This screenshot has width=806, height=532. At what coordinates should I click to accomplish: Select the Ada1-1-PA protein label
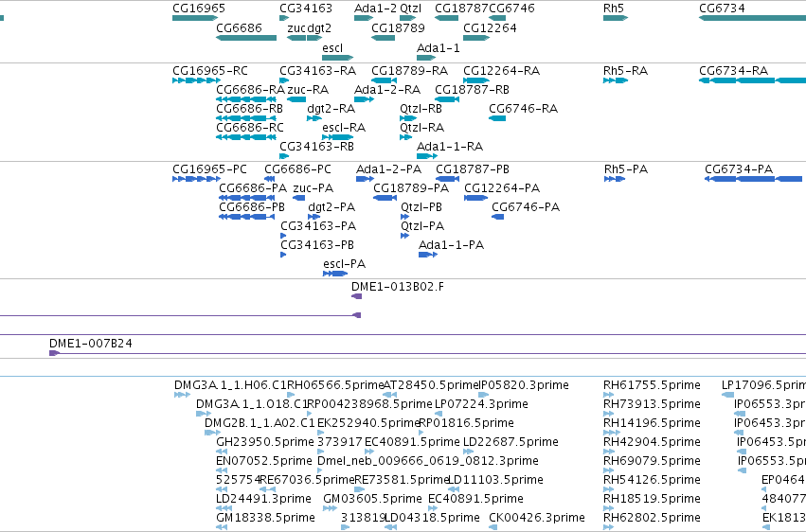click(452, 245)
